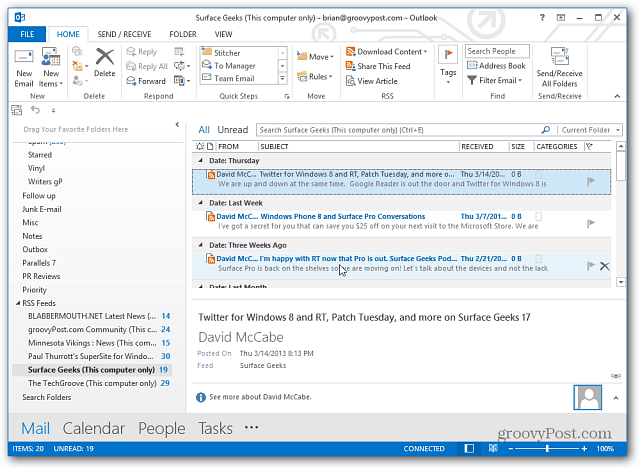This screenshot has width=640, height=469.
Task: Toggle category box on happy with RT message
Action: 539,259
